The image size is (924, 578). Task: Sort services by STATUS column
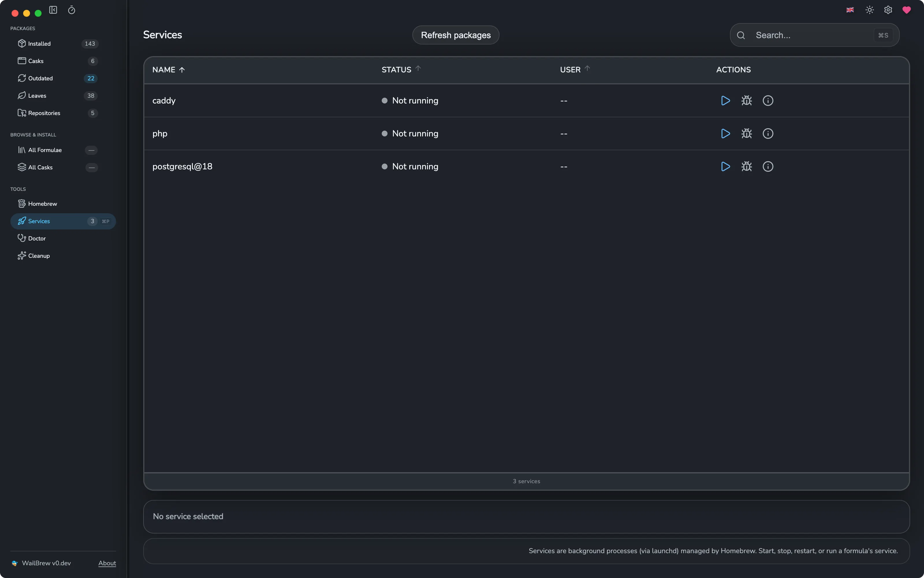pyautogui.click(x=401, y=69)
